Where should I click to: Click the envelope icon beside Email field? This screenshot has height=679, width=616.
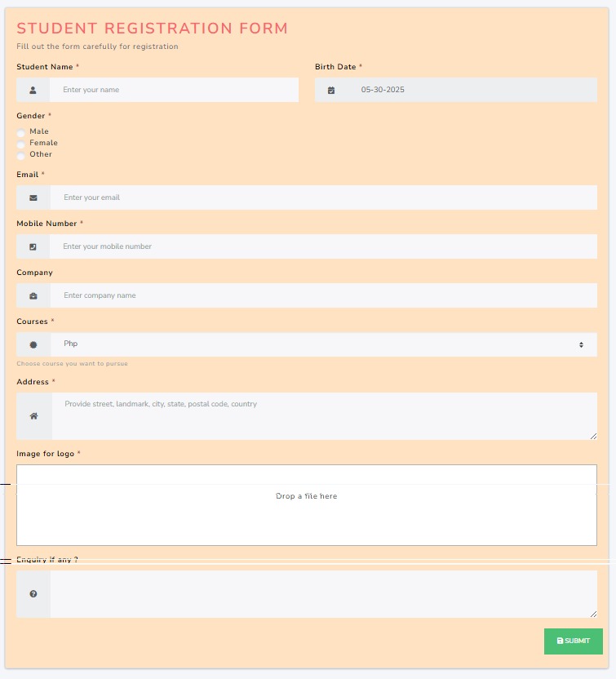coord(33,197)
